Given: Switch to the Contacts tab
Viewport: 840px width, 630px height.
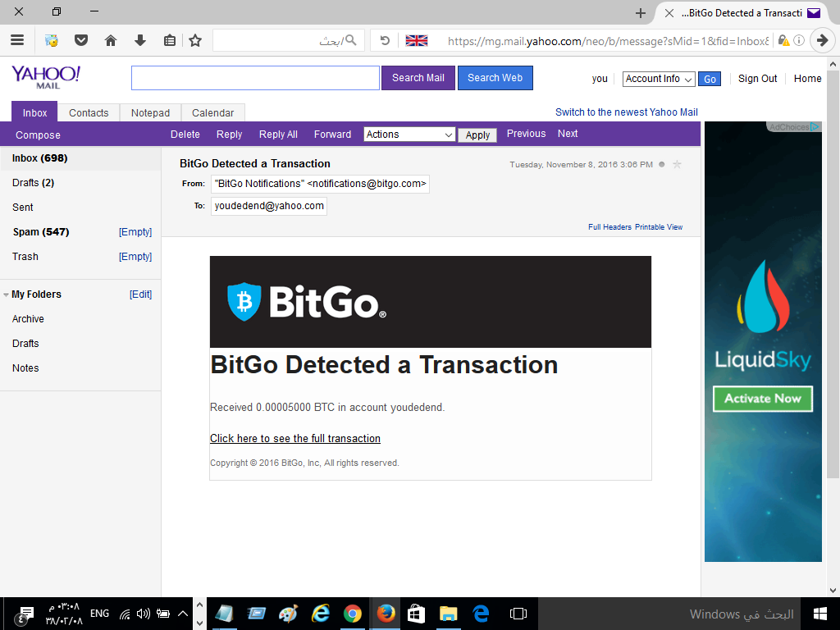Looking at the screenshot, I should [x=89, y=113].
